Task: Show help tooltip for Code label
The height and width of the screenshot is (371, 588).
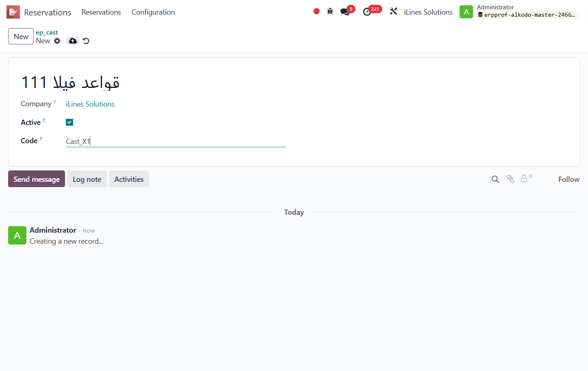Action: (x=41, y=139)
